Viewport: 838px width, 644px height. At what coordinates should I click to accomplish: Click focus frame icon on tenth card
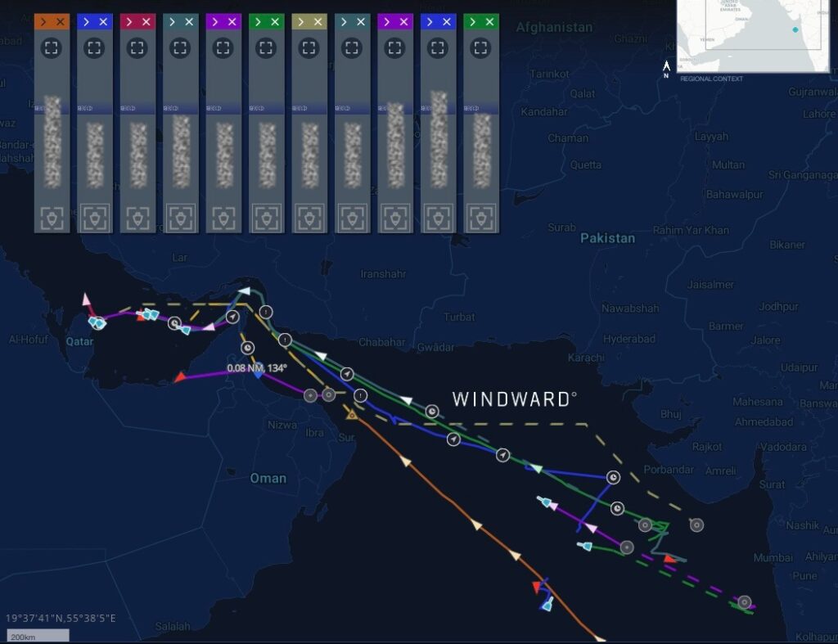[438, 48]
